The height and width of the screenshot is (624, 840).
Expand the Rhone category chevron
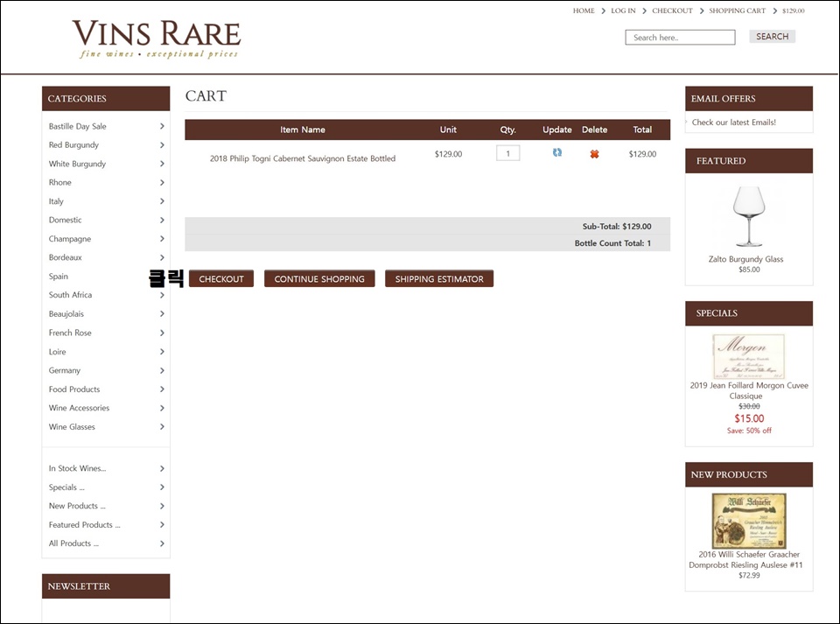click(x=162, y=183)
